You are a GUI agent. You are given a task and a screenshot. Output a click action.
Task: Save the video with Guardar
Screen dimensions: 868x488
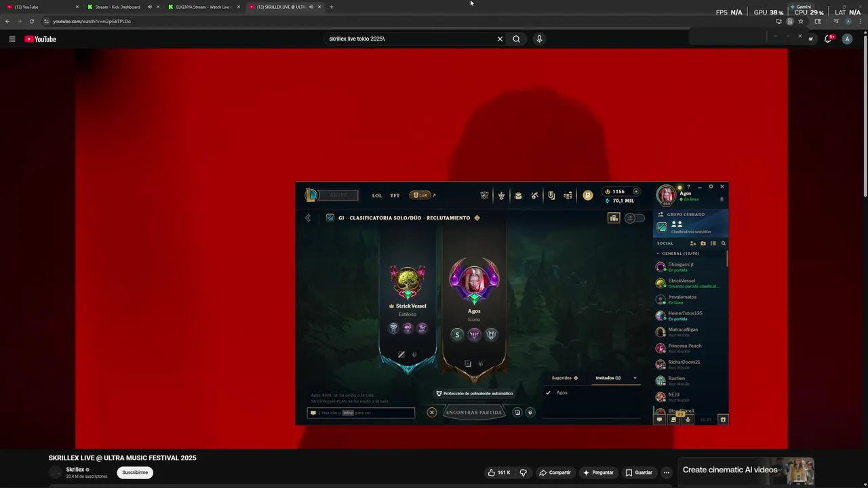pyautogui.click(x=639, y=472)
